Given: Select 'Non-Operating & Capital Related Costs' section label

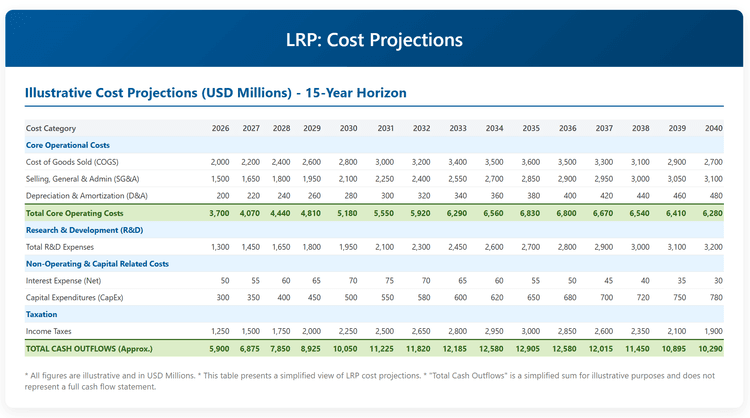Looking at the screenshot, I should [x=97, y=264].
